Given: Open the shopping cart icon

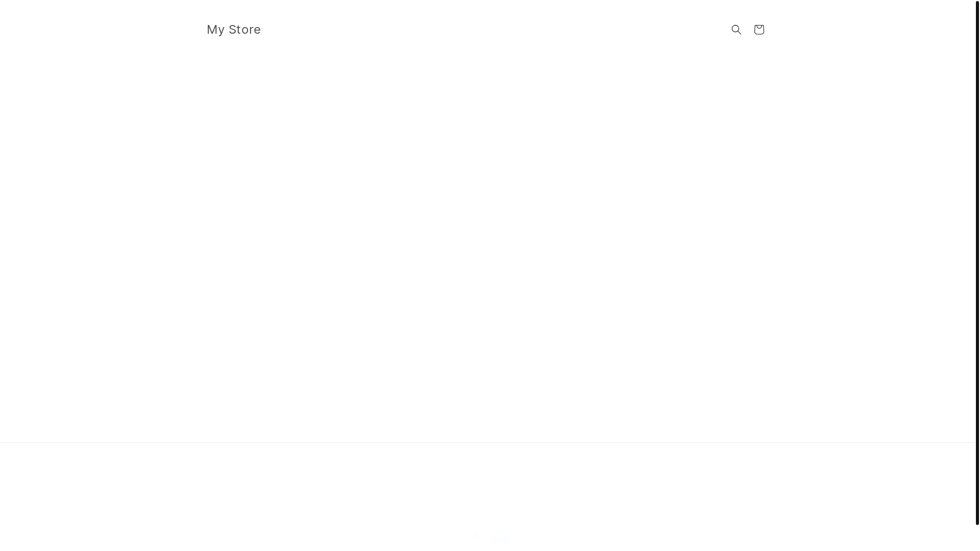Looking at the screenshot, I should coord(759,30).
